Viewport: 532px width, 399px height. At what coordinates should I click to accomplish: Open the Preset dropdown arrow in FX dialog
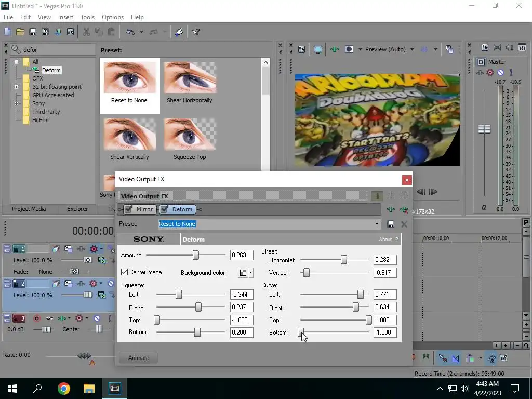(377, 224)
